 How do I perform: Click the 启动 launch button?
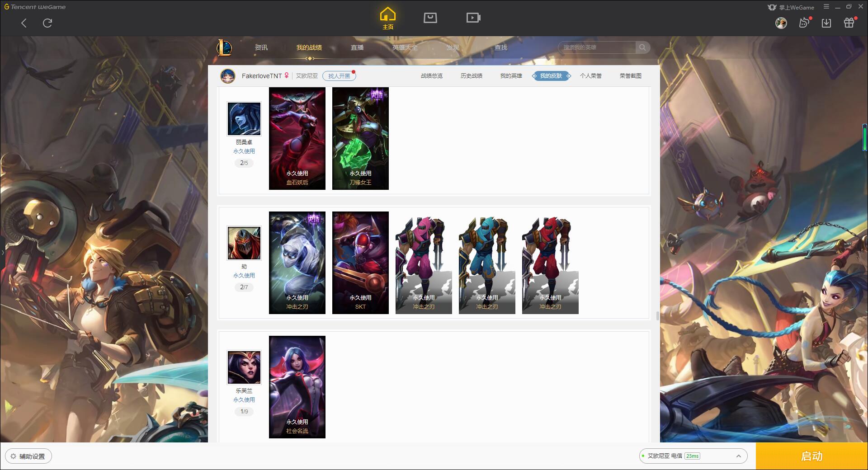coord(812,456)
